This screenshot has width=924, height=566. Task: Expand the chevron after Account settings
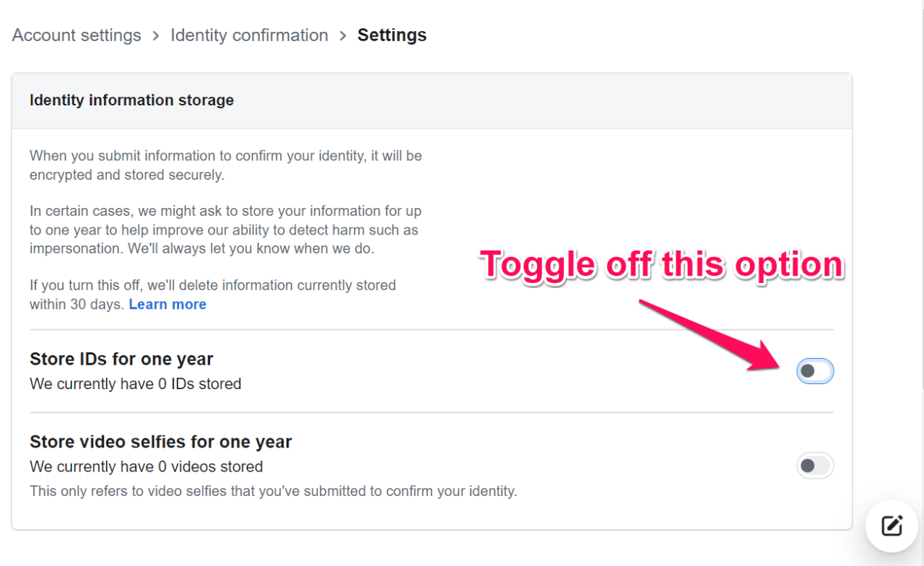155,35
